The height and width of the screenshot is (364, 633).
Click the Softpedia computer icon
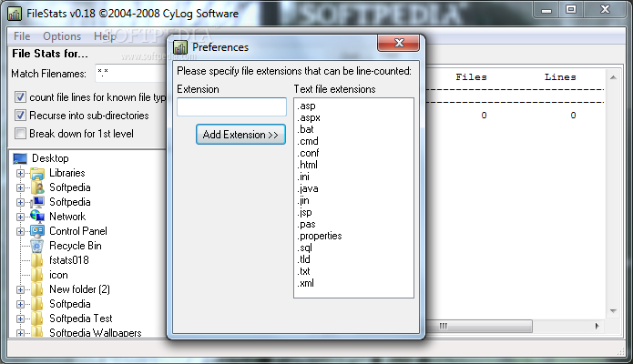(x=37, y=202)
